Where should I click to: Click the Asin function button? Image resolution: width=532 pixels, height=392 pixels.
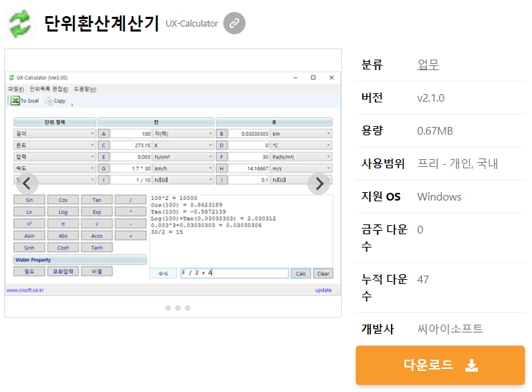tap(29, 236)
